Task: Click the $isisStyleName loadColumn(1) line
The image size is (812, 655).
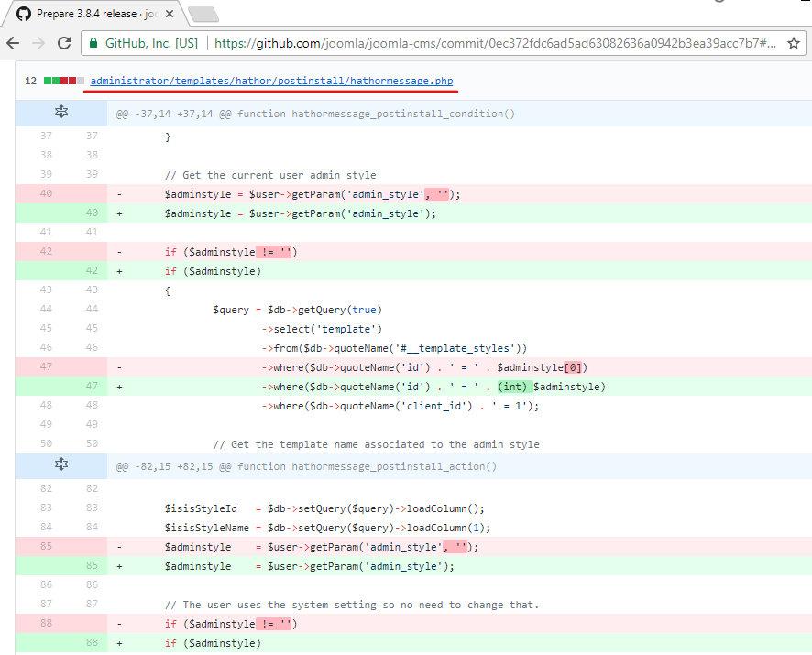Action: (x=328, y=528)
